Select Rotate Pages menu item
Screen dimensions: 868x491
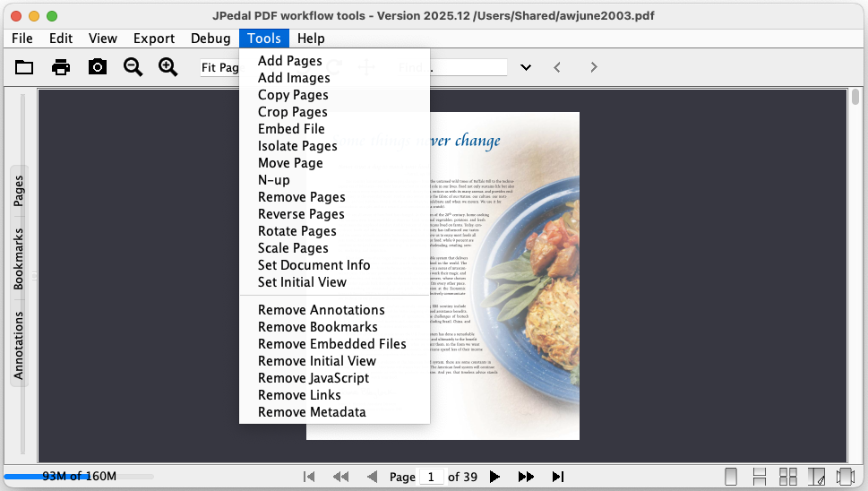coord(334,231)
